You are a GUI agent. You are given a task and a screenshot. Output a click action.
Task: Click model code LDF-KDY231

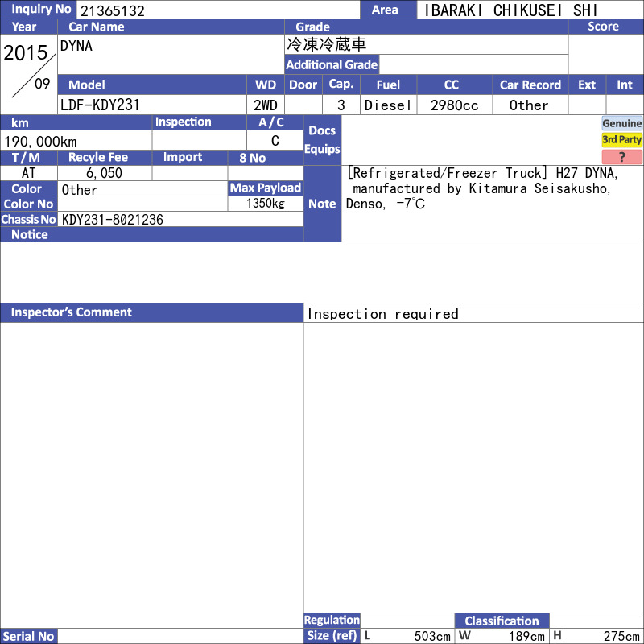(x=100, y=105)
